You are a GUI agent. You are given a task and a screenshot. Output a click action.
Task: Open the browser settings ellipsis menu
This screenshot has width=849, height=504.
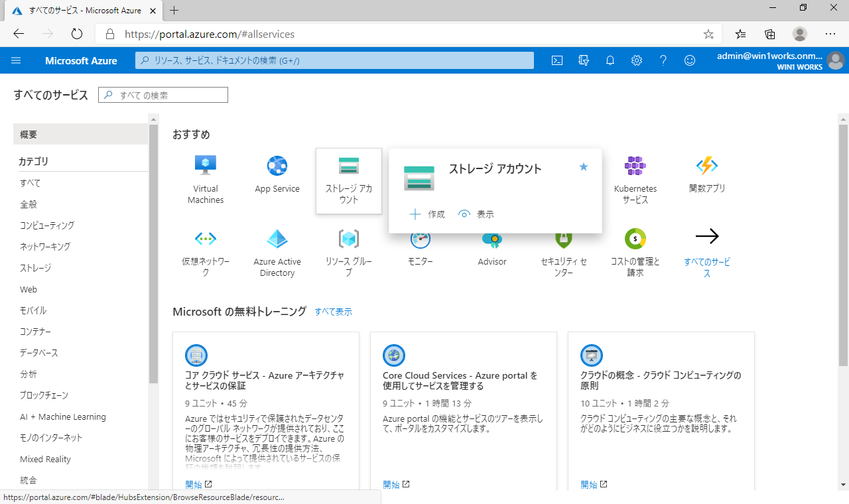point(830,34)
